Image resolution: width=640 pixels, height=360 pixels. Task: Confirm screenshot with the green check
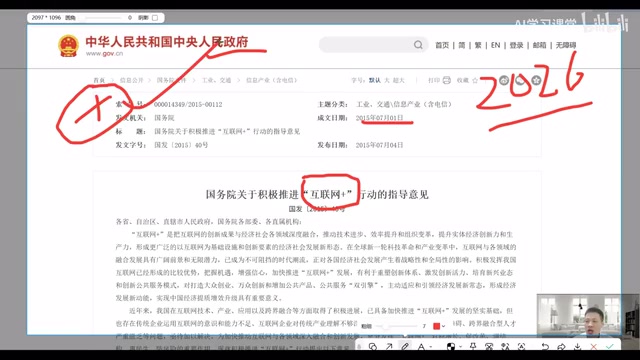coord(610,347)
